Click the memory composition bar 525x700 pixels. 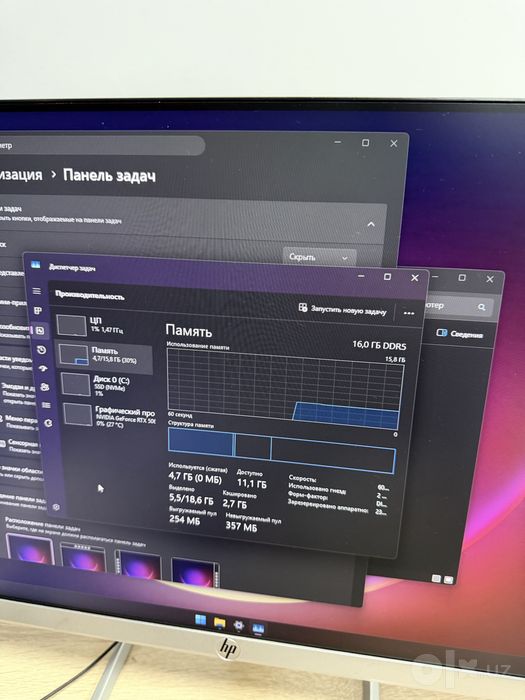coord(282,450)
